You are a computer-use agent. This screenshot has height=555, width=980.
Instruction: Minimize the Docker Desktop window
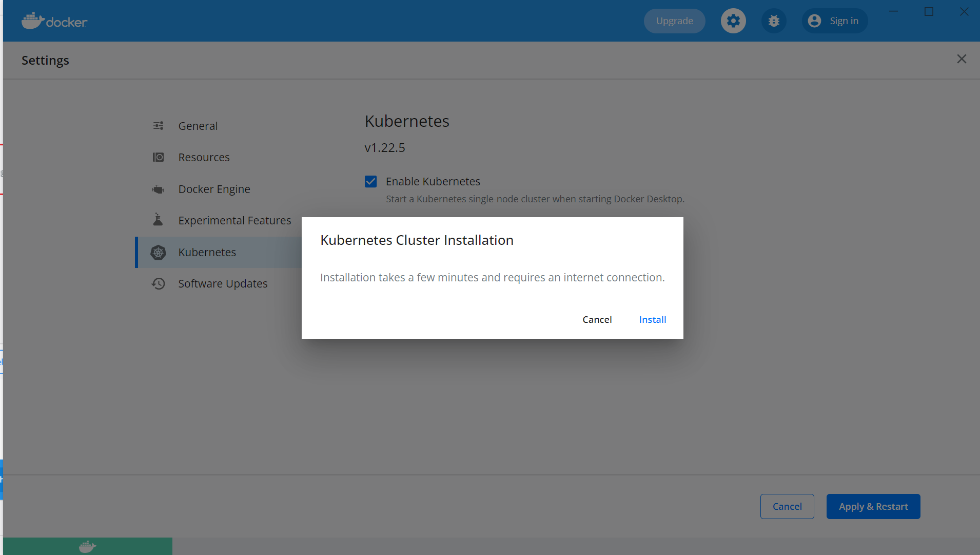pyautogui.click(x=893, y=11)
